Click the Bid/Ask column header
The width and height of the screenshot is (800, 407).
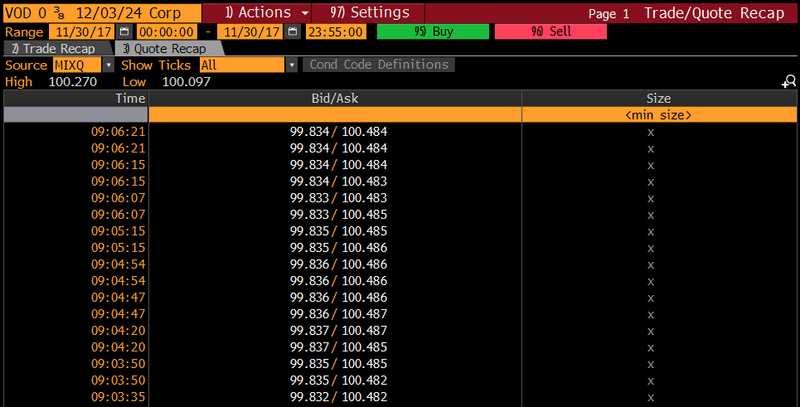point(335,99)
